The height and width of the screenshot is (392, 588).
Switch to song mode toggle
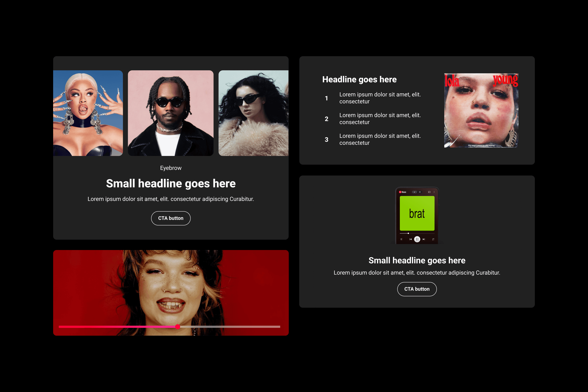pyautogui.click(x=414, y=192)
